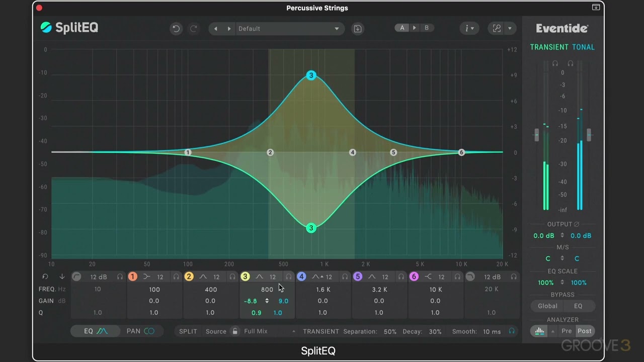Toggle band 3 enable circle
This screenshot has width=644, height=362.
click(x=245, y=277)
